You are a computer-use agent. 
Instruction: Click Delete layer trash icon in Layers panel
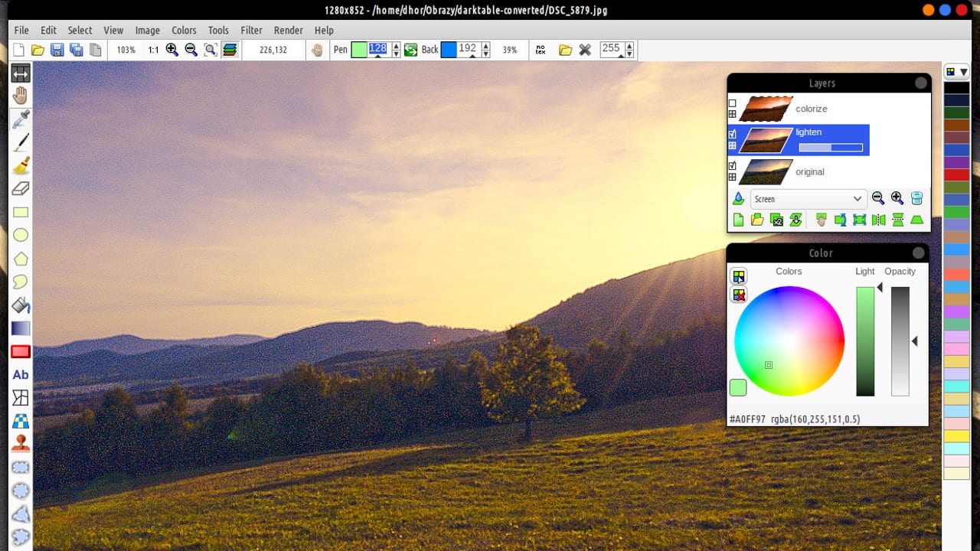pyautogui.click(x=916, y=198)
